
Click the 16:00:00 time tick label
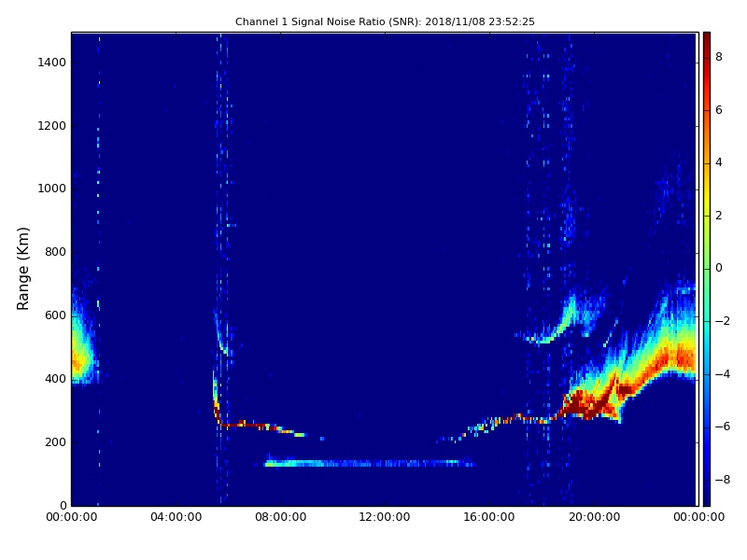[x=489, y=517]
